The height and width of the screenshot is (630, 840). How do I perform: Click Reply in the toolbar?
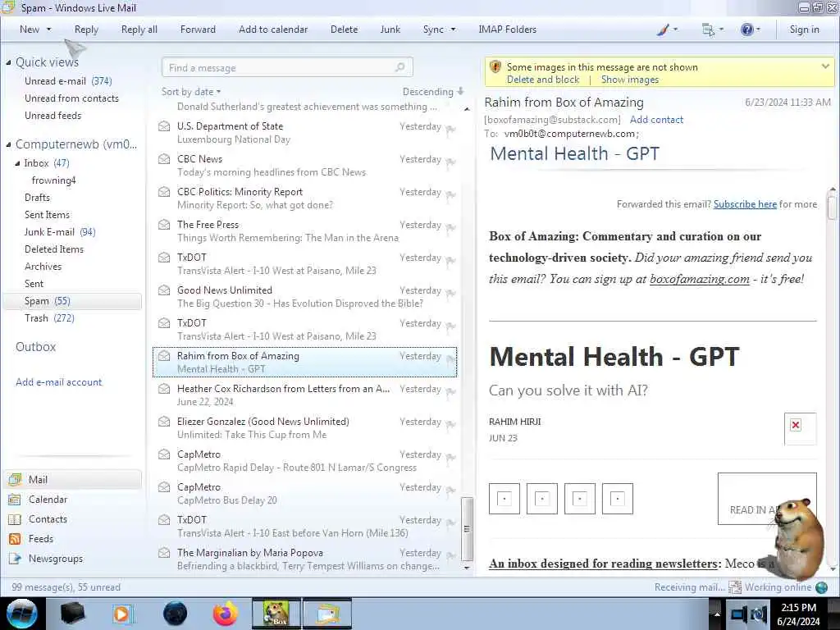[86, 30]
